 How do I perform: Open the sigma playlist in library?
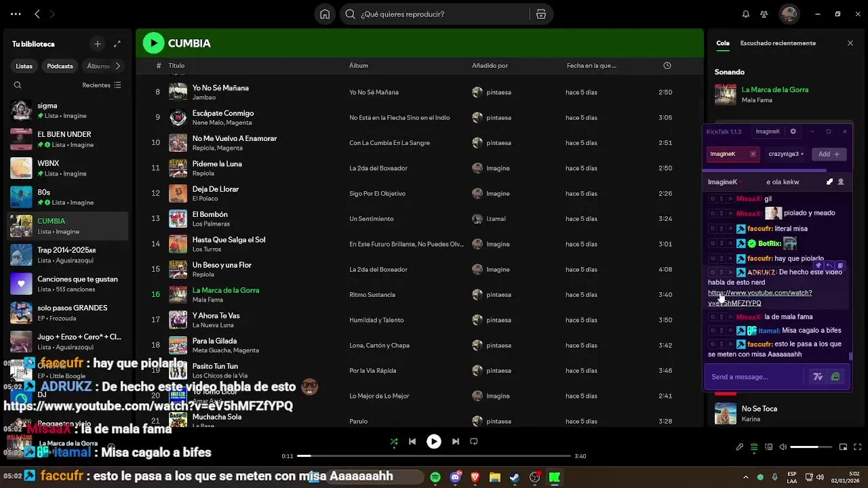67,110
